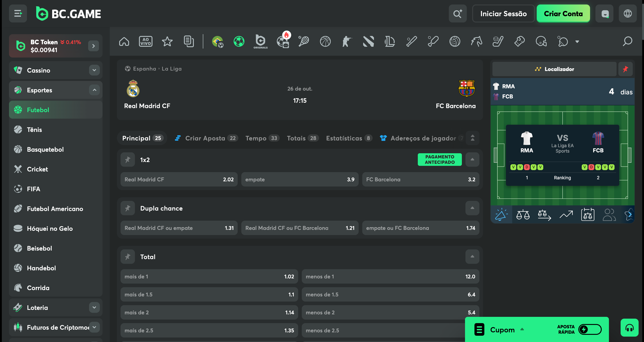Open BC Token details arrow
644x342 pixels.
pyautogui.click(x=94, y=46)
